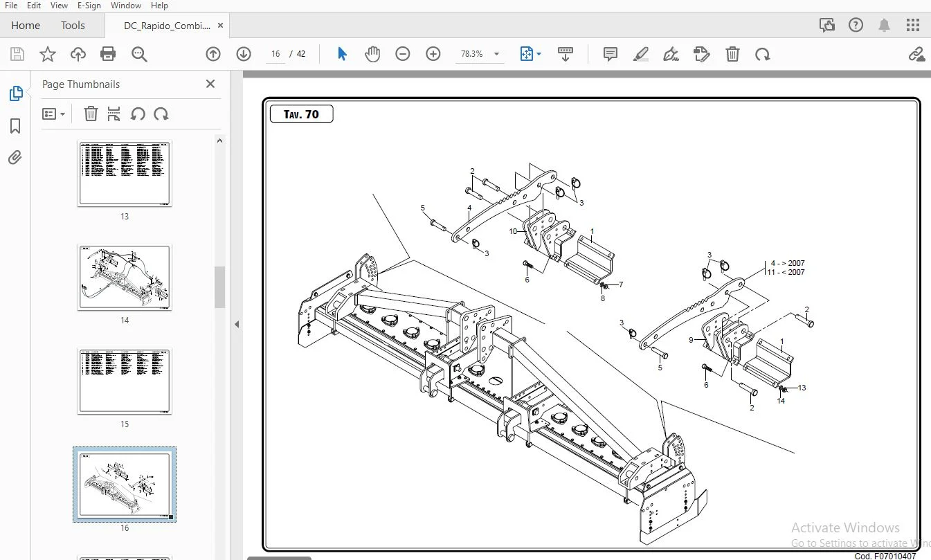
Task: Select page 15 thumbnail
Action: pos(125,381)
